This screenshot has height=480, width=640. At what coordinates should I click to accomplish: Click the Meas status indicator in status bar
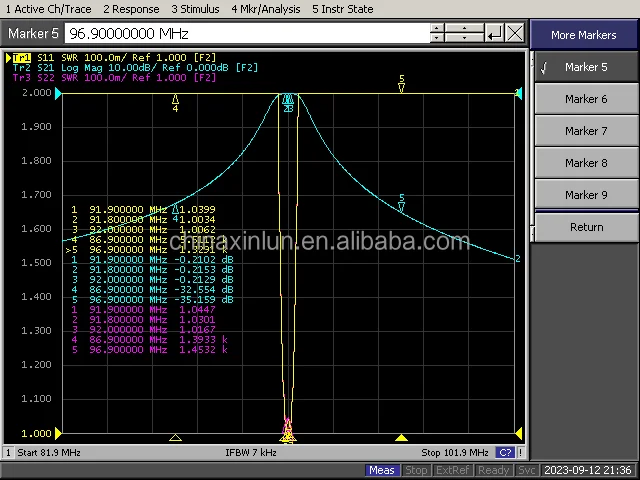tap(381, 470)
